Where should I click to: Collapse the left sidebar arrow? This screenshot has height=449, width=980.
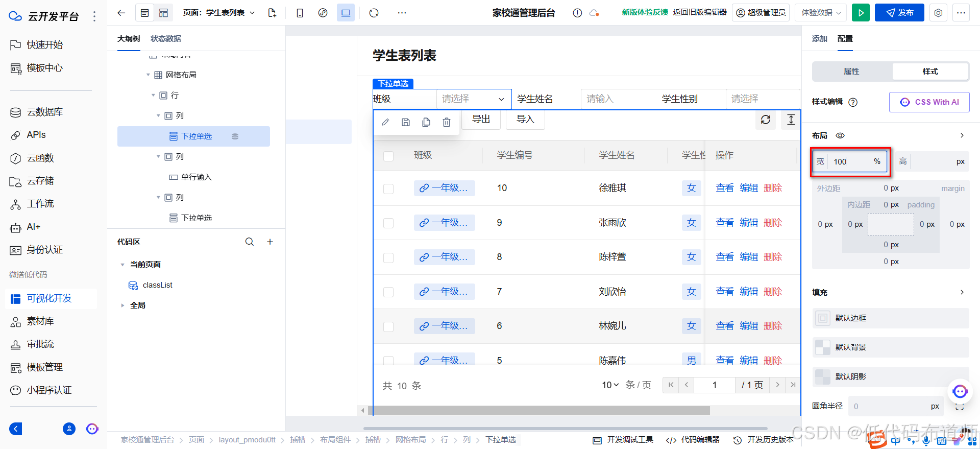coord(16,429)
